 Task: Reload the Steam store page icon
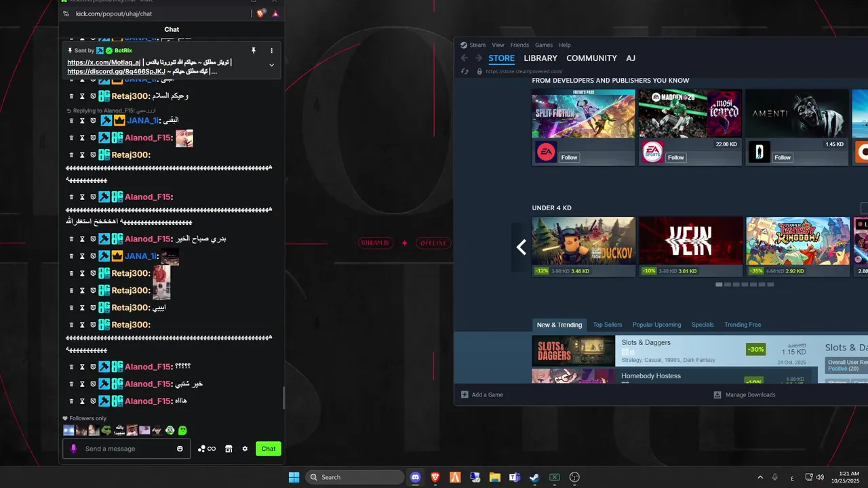(x=465, y=71)
